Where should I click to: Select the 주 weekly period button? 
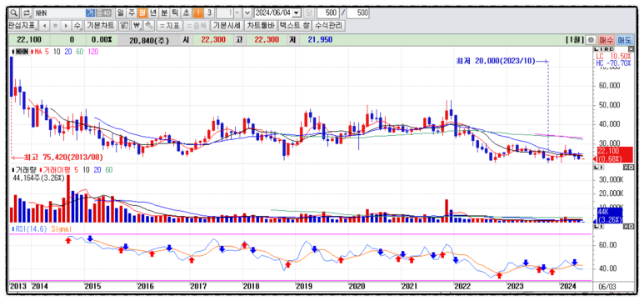click(x=131, y=13)
